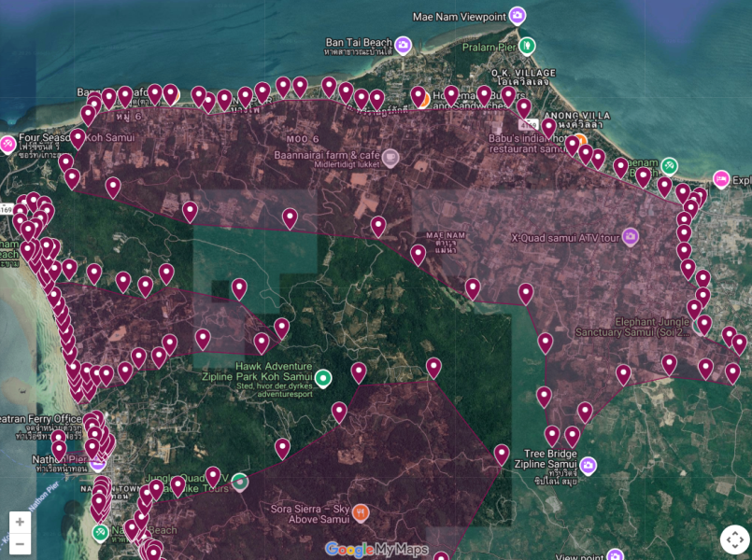Click the Babu's indian restaurant label
Image resolution: width=752 pixels, height=560 pixels.
528,144
